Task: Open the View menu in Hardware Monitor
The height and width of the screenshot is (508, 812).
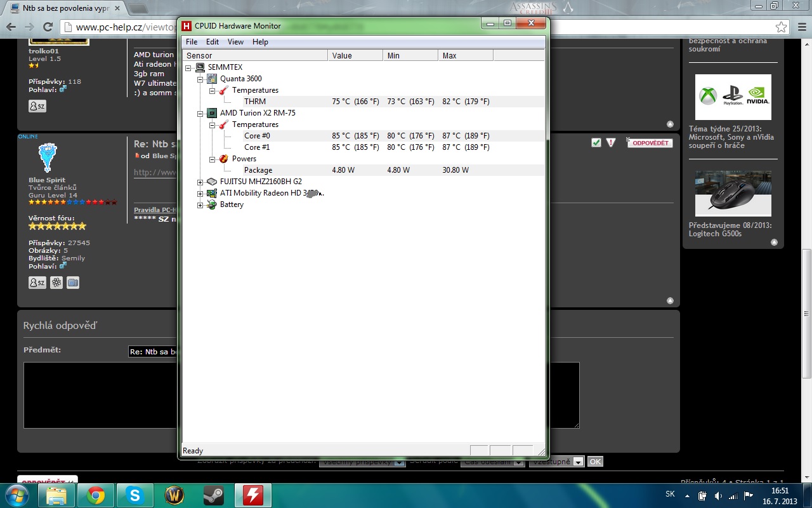Action: [235, 42]
